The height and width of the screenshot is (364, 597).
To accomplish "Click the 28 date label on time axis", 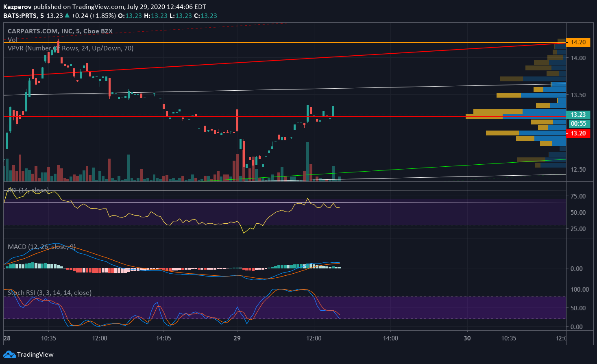I will [x=7, y=338].
